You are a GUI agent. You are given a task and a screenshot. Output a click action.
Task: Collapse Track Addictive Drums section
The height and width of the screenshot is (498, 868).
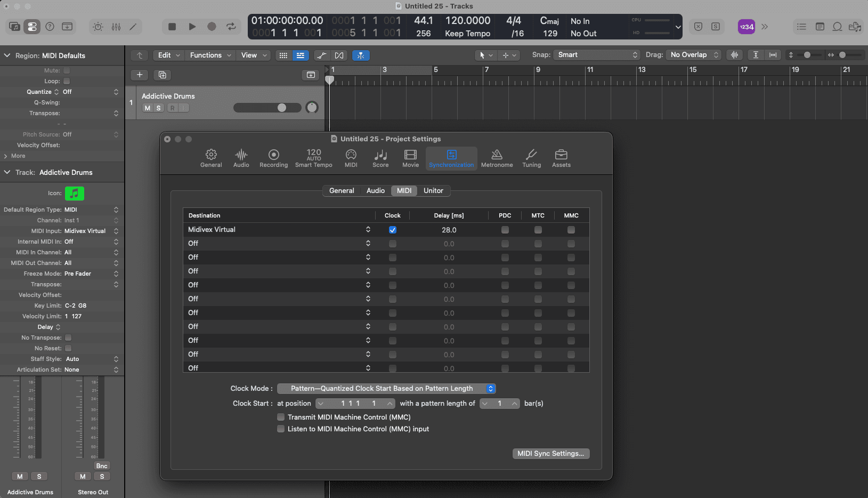(7, 172)
